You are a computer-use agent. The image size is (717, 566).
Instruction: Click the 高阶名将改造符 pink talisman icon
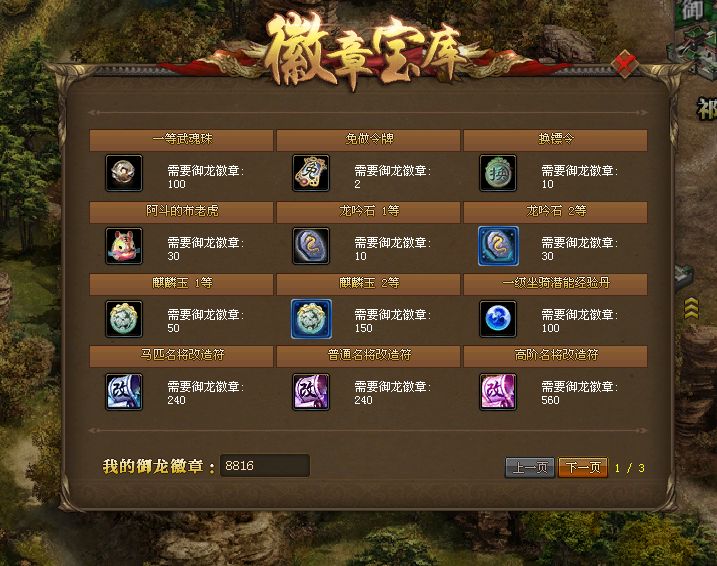tap(498, 391)
